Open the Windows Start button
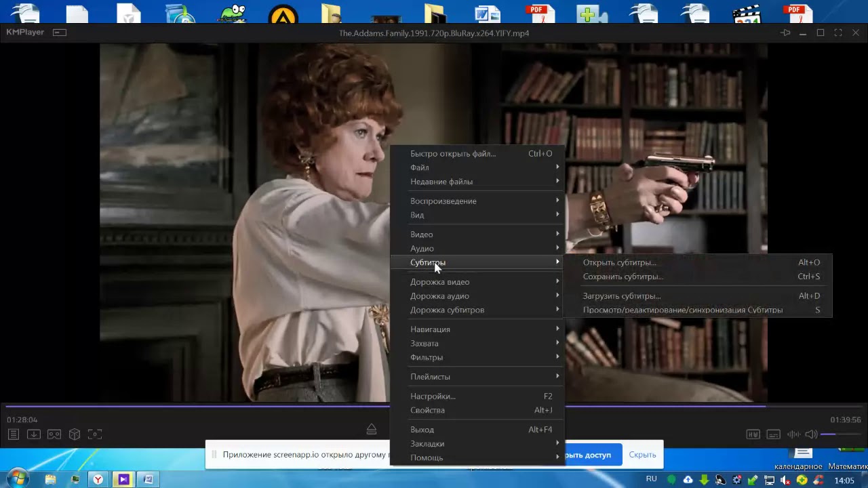This screenshot has width=868, height=488. pyautogui.click(x=17, y=479)
